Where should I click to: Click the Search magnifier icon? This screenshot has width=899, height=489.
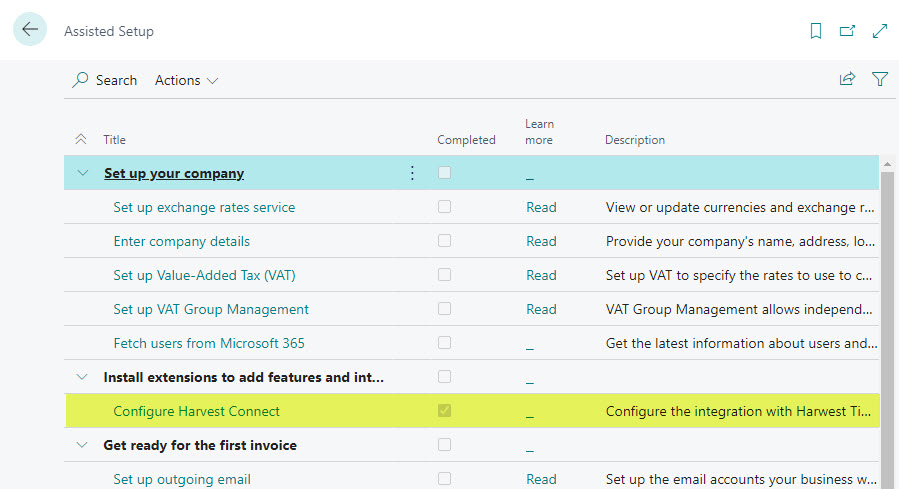(x=81, y=80)
